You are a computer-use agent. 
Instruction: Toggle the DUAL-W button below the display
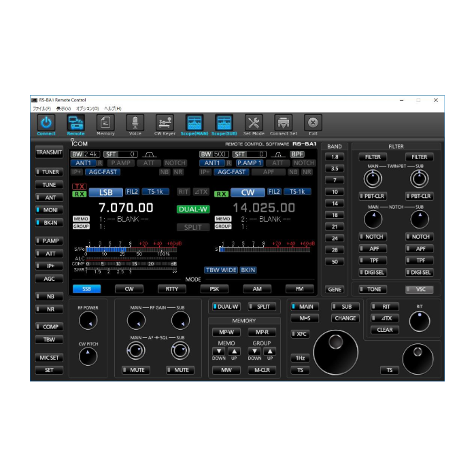226,307
